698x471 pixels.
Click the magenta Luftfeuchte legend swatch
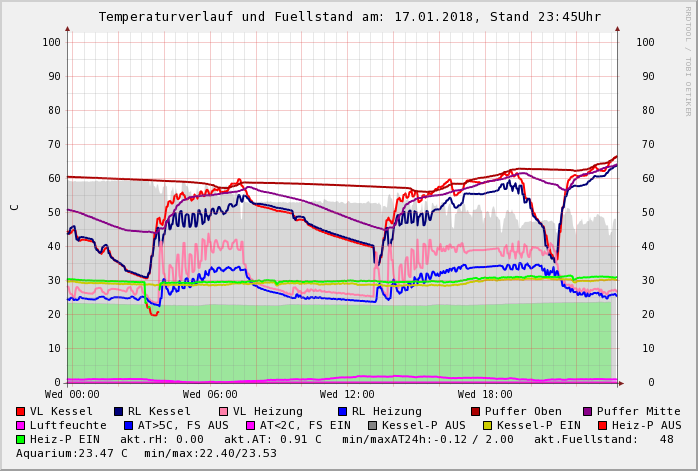click(21, 425)
